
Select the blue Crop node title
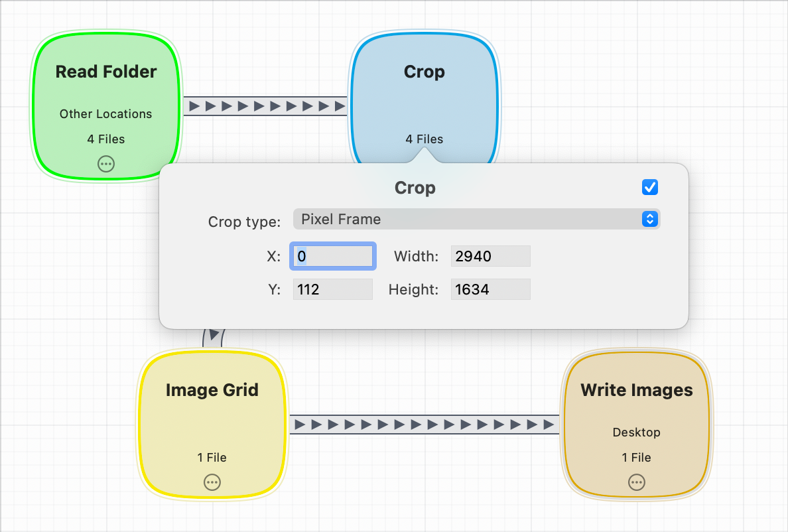tap(424, 72)
